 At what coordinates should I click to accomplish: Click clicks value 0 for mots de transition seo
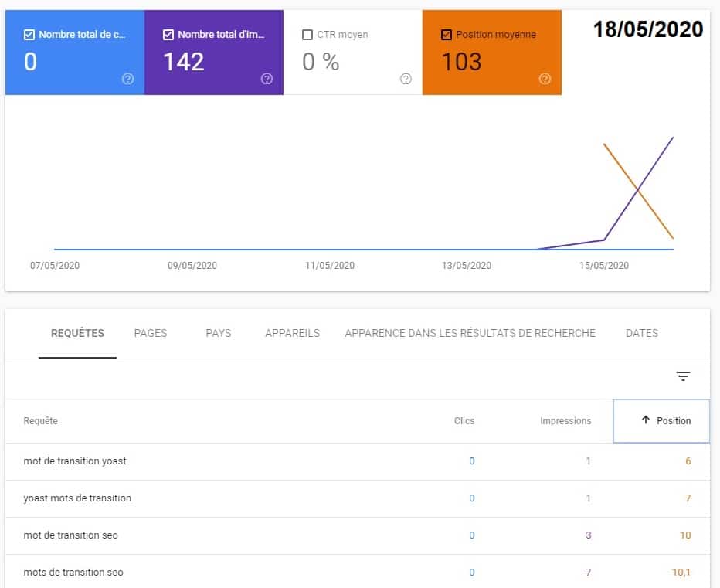pyautogui.click(x=471, y=573)
